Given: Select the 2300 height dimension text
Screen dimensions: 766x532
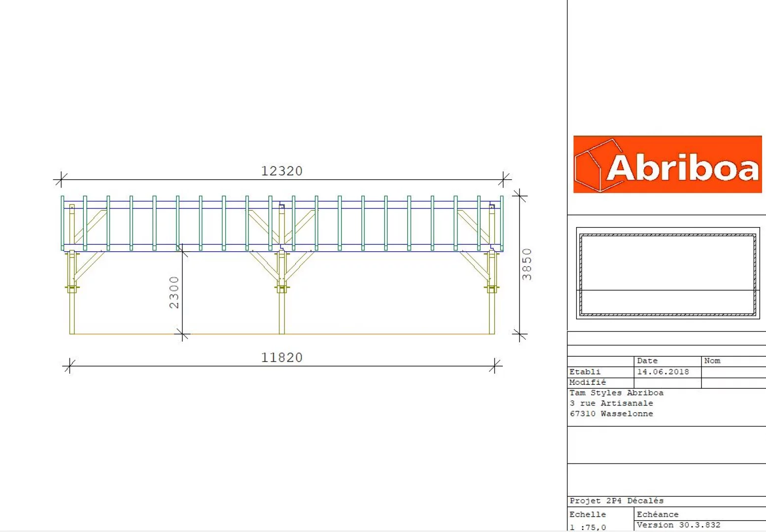Looking at the screenshot, I should (x=174, y=293).
